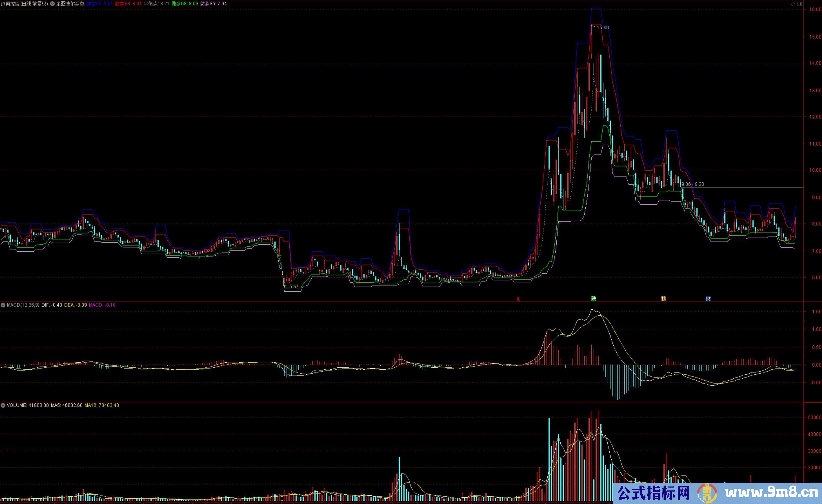The height and width of the screenshot is (504, 822).
Task: Click the 10.00 price axis label
Action: (815, 170)
